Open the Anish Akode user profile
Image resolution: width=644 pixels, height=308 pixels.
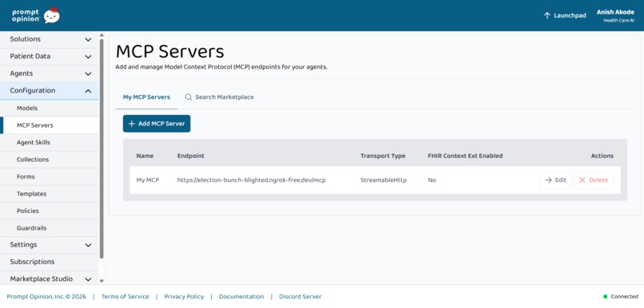(615, 16)
